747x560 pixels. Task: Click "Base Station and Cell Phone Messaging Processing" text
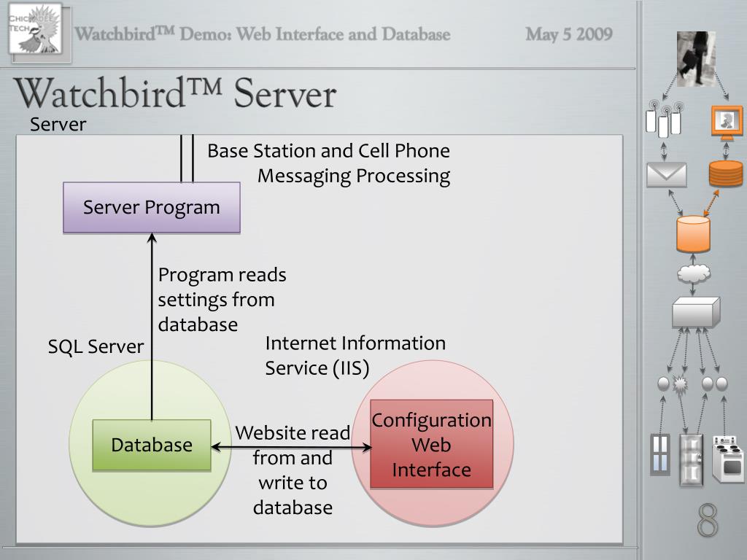329,163
